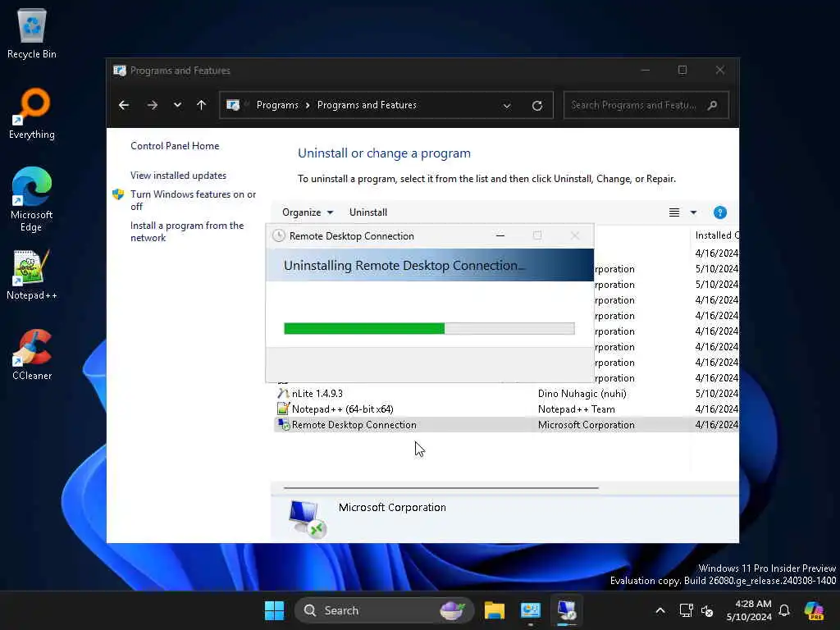Switch to Control Panel taskbar icon
The image size is (840, 630).
(531, 610)
